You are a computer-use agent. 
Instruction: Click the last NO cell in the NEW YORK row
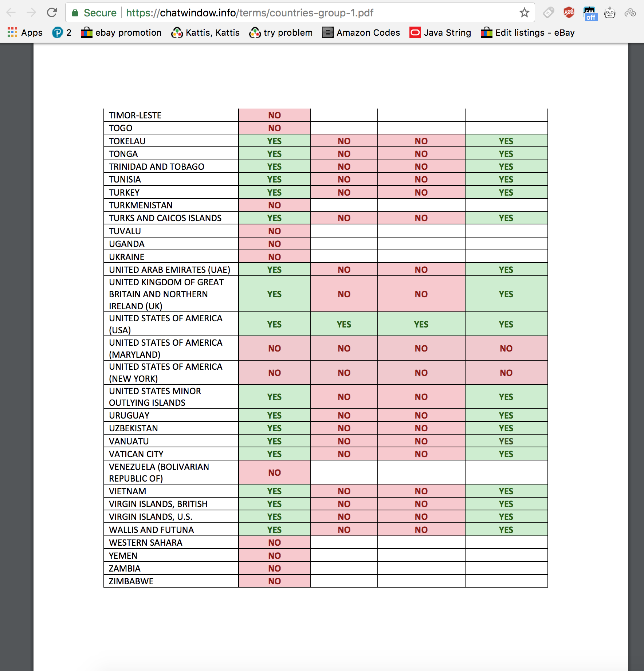506,373
